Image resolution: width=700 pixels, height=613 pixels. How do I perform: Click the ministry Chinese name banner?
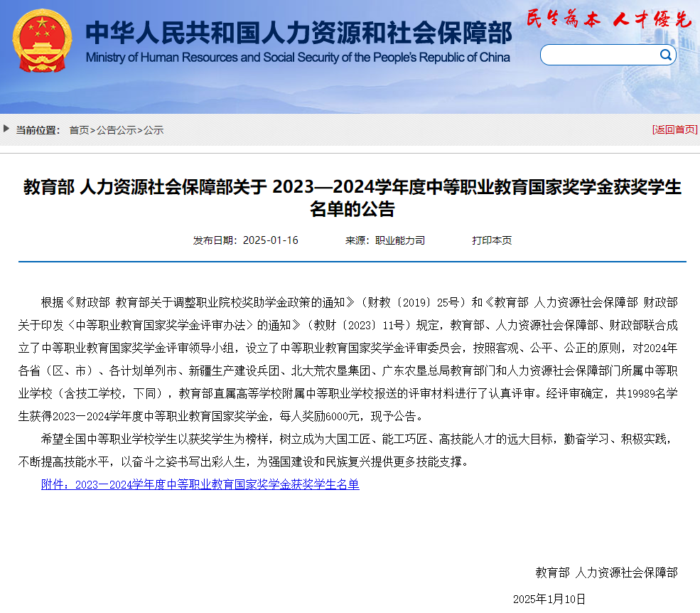click(x=297, y=32)
